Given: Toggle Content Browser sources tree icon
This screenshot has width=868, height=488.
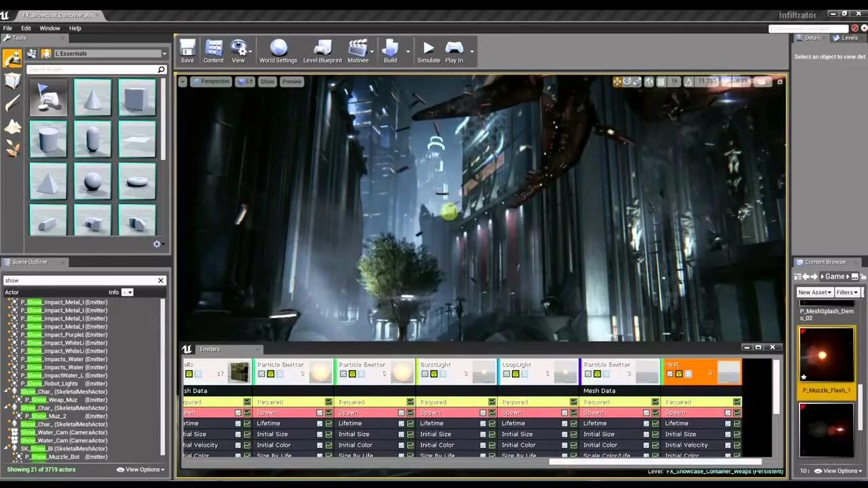Looking at the screenshot, I should [x=798, y=277].
